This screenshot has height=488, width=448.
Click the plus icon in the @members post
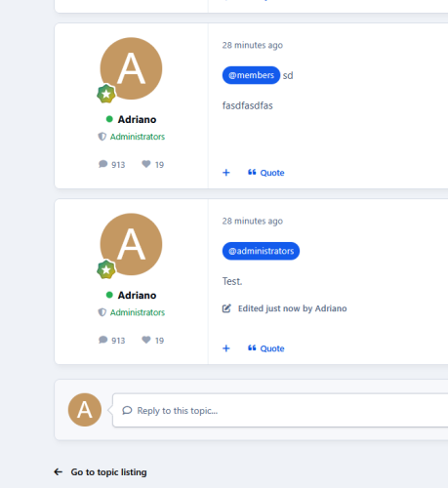click(226, 173)
